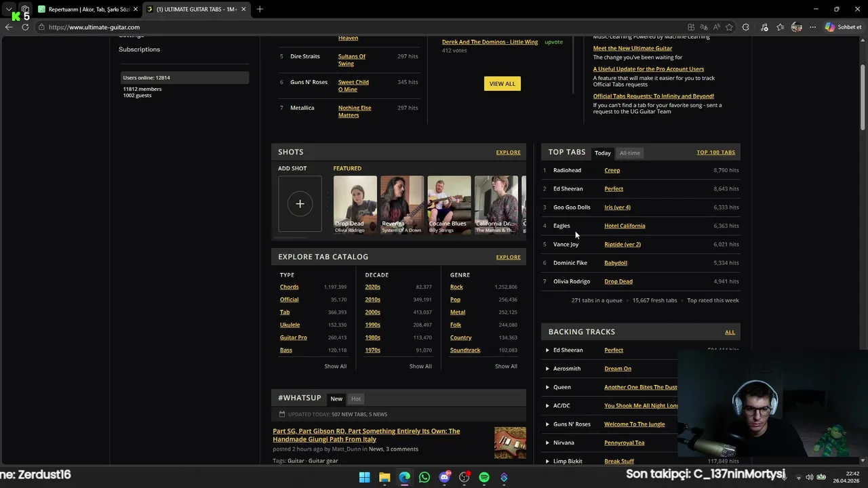Open the Creep tab by Radiohead
This screenshot has height=488, width=868.
pos(612,170)
